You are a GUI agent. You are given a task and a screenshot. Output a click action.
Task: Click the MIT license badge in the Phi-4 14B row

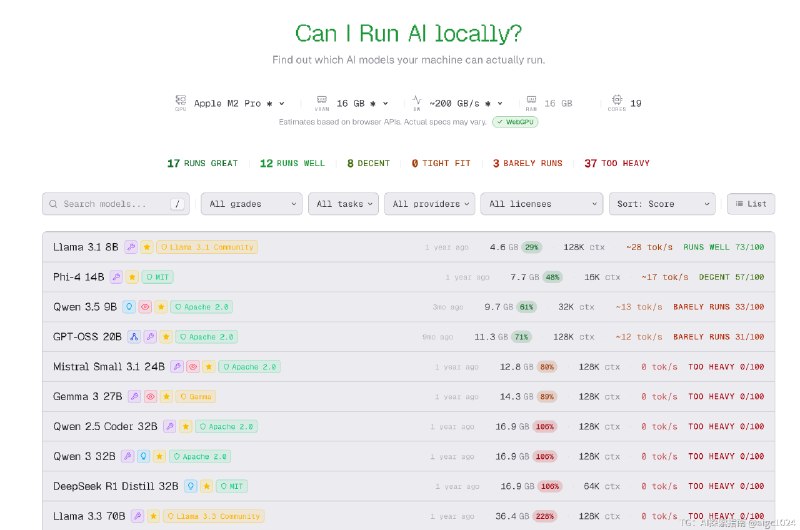[157, 277]
